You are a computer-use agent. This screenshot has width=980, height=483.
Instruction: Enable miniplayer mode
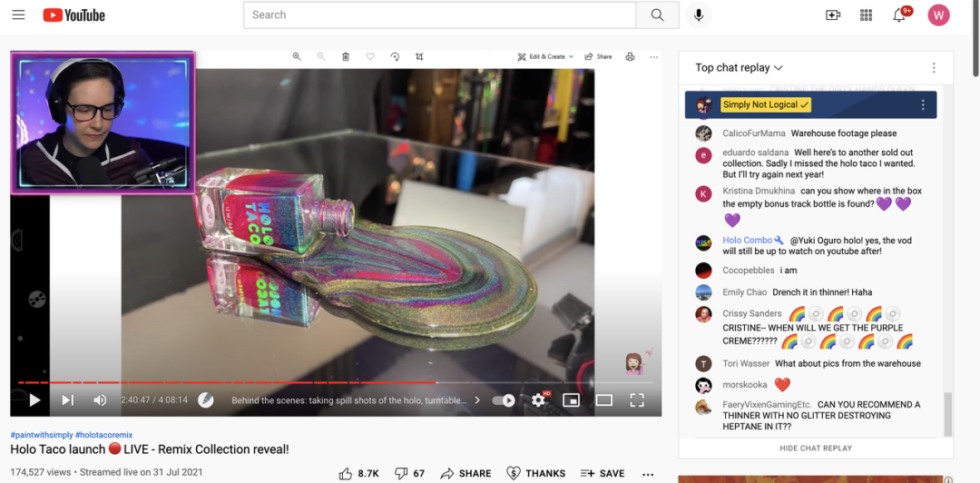point(571,400)
